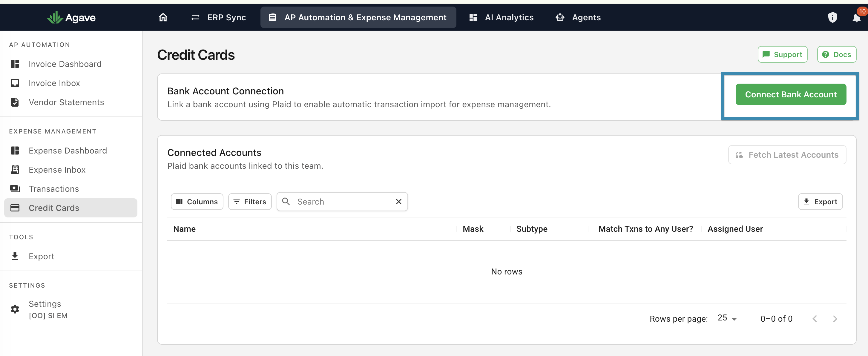
Task: Open Settings [OO] SI EM
Action: pos(71,309)
